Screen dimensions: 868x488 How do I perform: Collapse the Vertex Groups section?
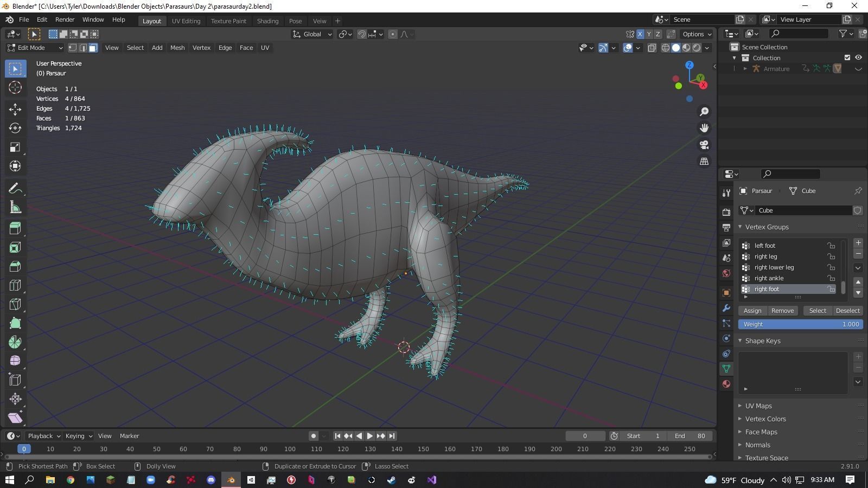pos(740,227)
